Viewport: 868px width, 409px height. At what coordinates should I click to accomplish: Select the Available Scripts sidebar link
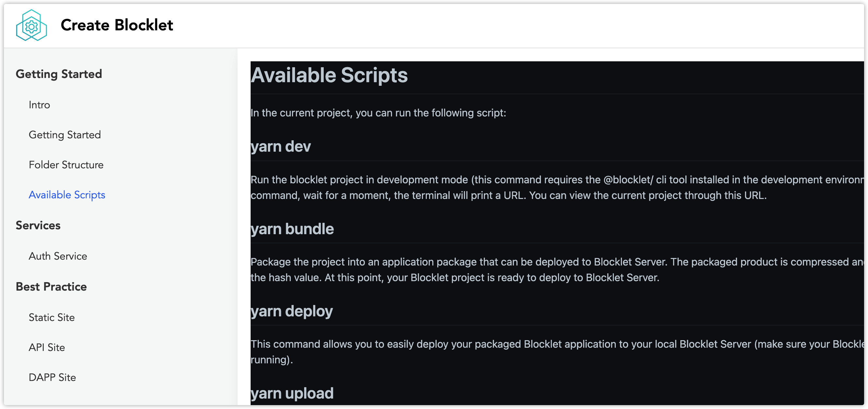tap(67, 195)
